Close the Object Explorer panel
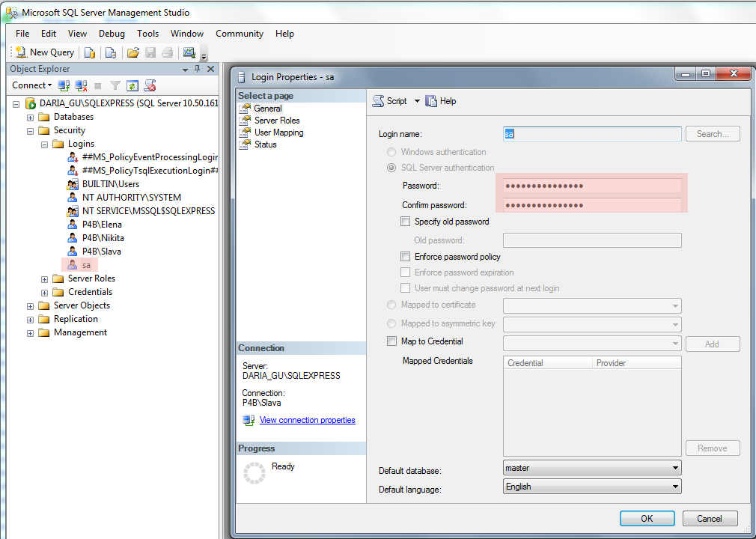 pyautogui.click(x=210, y=69)
